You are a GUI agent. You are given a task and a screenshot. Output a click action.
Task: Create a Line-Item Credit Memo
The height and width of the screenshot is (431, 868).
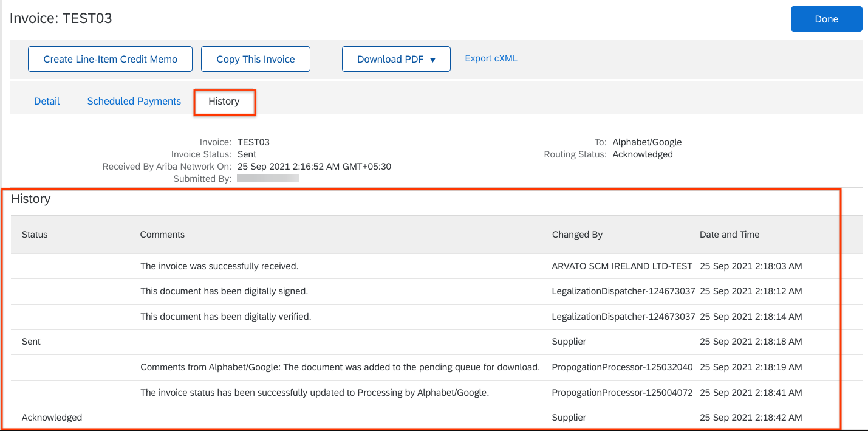[x=111, y=59]
